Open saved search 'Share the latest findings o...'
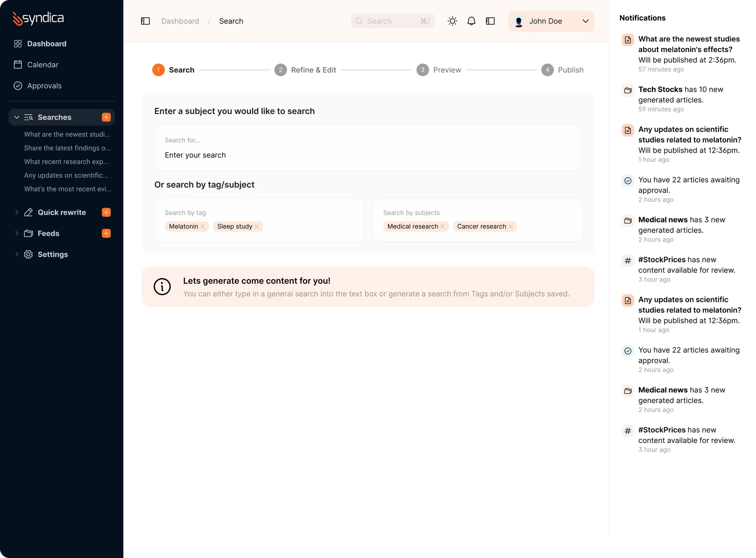Image resolution: width=756 pixels, height=558 pixels. pos(67,148)
